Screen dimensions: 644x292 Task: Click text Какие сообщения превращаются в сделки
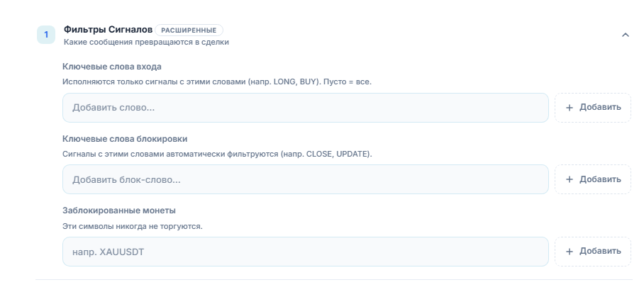pos(146,42)
